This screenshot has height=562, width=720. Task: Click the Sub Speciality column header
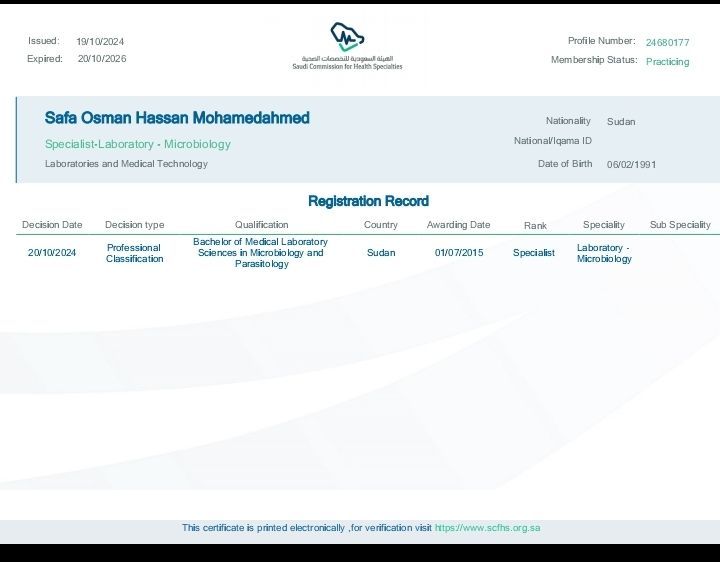tap(680, 225)
